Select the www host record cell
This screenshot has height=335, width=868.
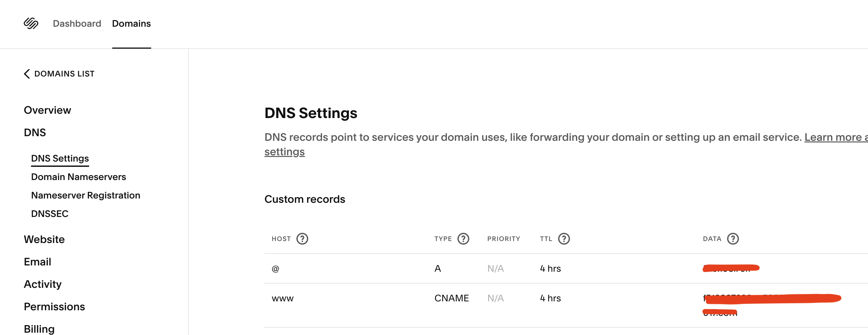[x=283, y=298]
